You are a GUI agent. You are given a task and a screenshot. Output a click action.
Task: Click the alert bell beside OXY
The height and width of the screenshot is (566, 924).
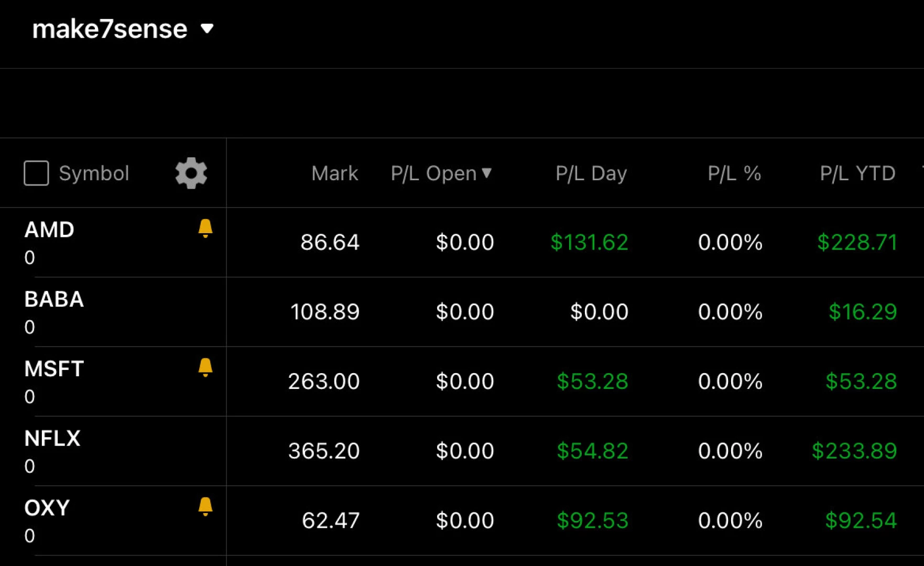[x=205, y=506]
